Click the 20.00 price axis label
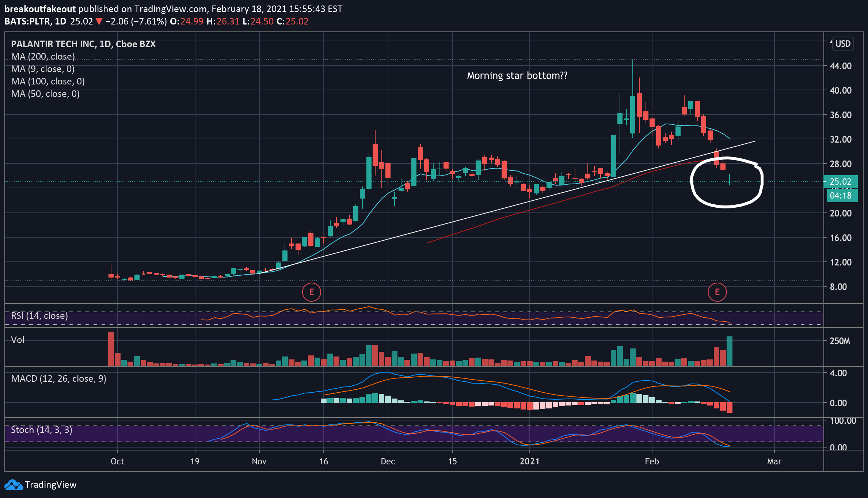 (x=841, y=213)
